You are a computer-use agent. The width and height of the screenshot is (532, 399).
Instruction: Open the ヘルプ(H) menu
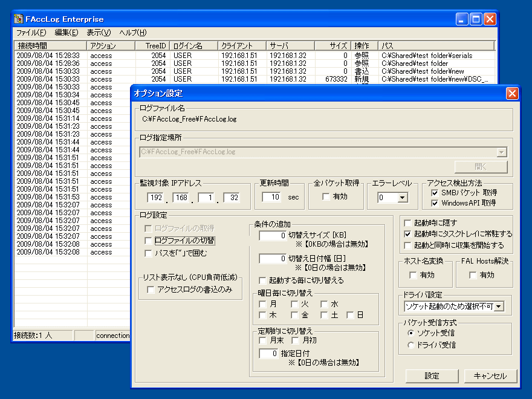(133, 33)
